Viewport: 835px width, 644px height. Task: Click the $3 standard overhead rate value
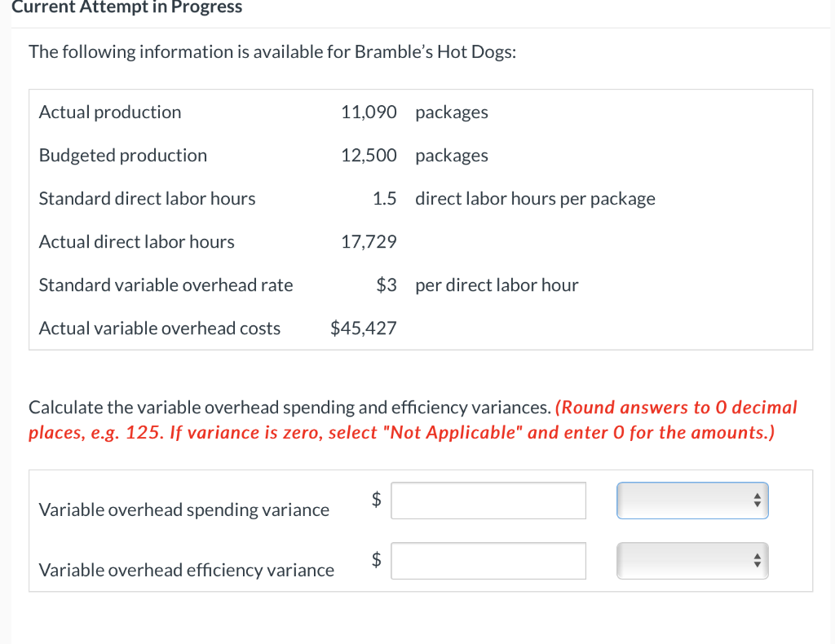387,285
